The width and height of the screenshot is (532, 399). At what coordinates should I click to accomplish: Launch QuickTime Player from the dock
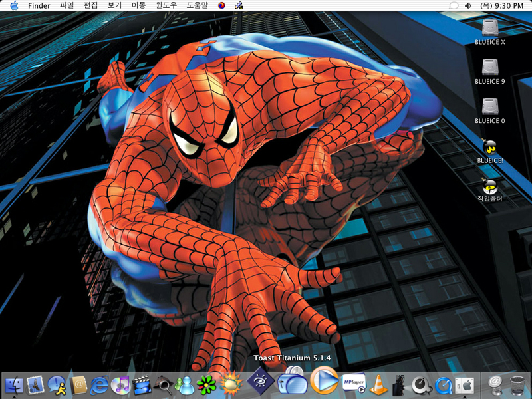444,384
